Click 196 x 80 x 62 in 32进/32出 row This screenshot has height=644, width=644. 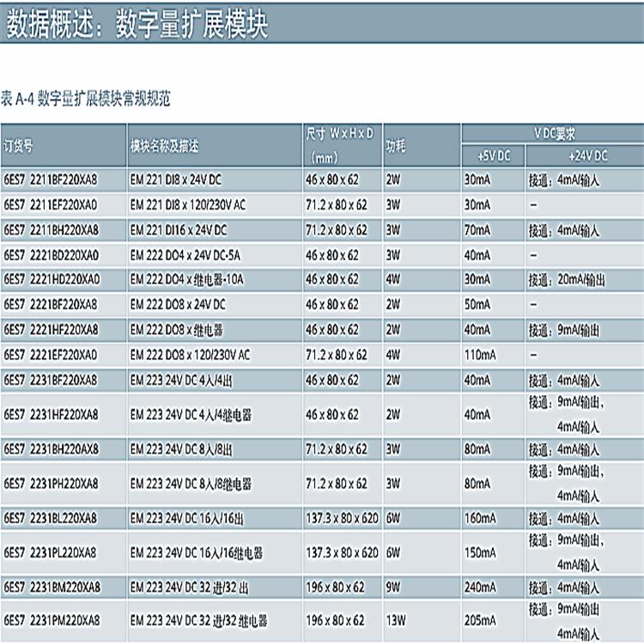tap(335, 587)
